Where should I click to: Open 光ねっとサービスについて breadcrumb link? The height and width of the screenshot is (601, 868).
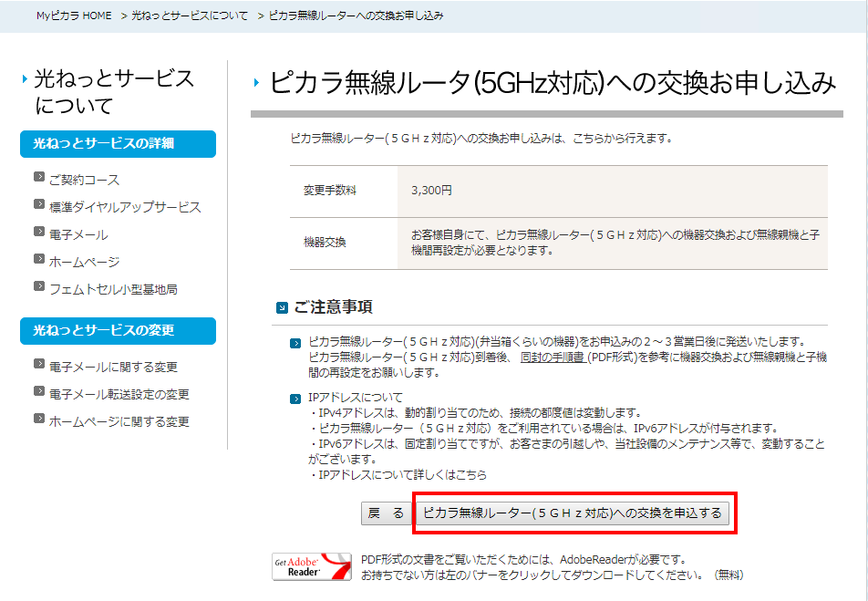click(190, 16)
